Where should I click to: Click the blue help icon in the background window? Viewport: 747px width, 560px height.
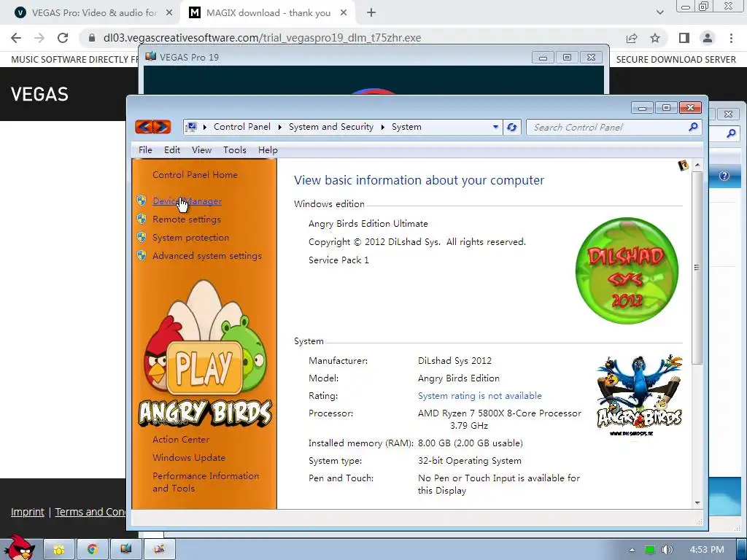(724, 176)
